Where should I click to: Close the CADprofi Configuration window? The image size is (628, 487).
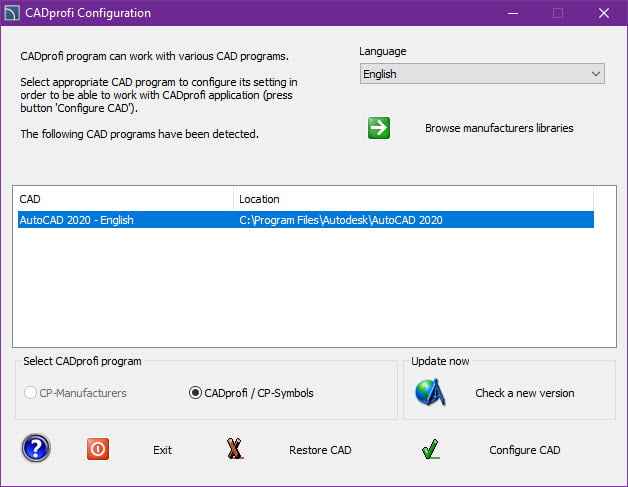(x=604, y=13)
